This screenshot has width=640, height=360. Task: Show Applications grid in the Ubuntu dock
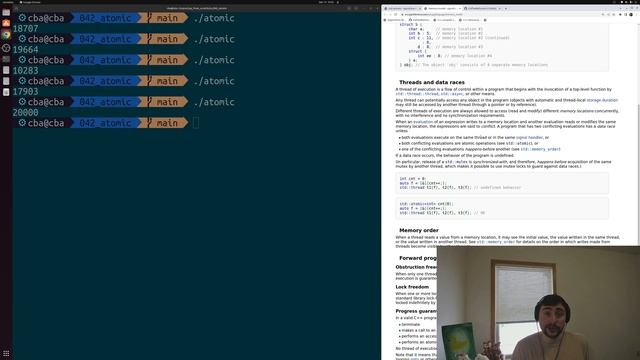point(6,353)
